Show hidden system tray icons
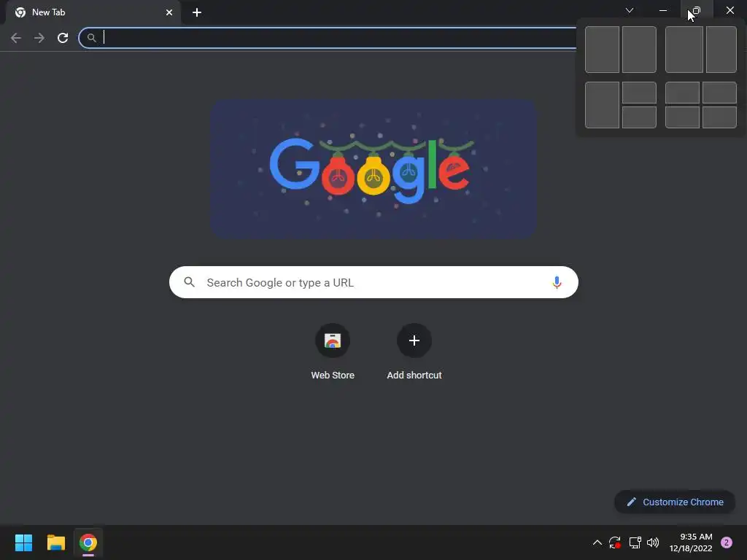This screenshot has height=560, width=747. [x=597, y=542]
